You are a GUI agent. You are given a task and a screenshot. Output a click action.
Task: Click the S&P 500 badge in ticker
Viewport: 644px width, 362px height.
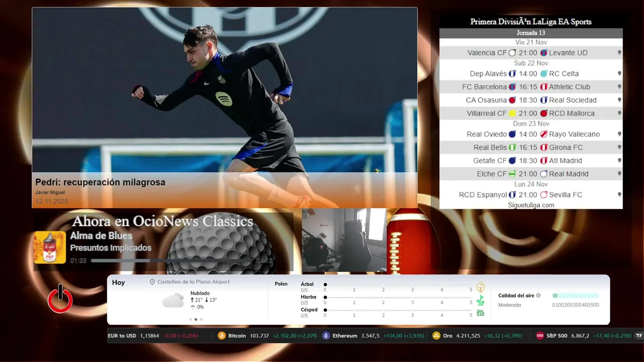[x=540, y=335]
